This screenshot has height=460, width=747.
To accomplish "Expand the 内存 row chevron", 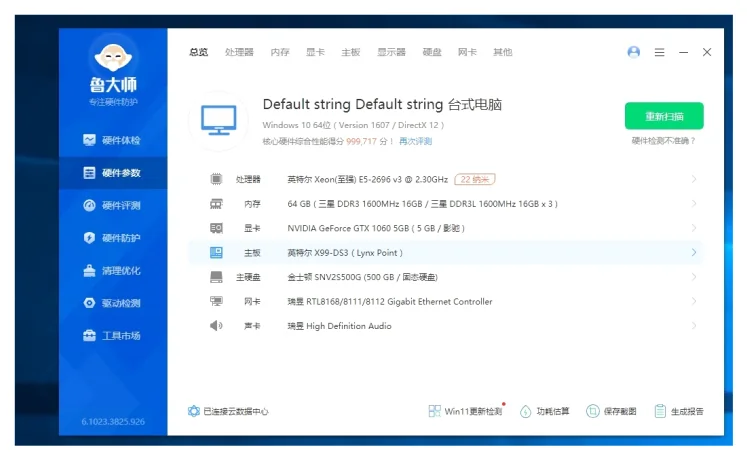I will tap(694, 204).
